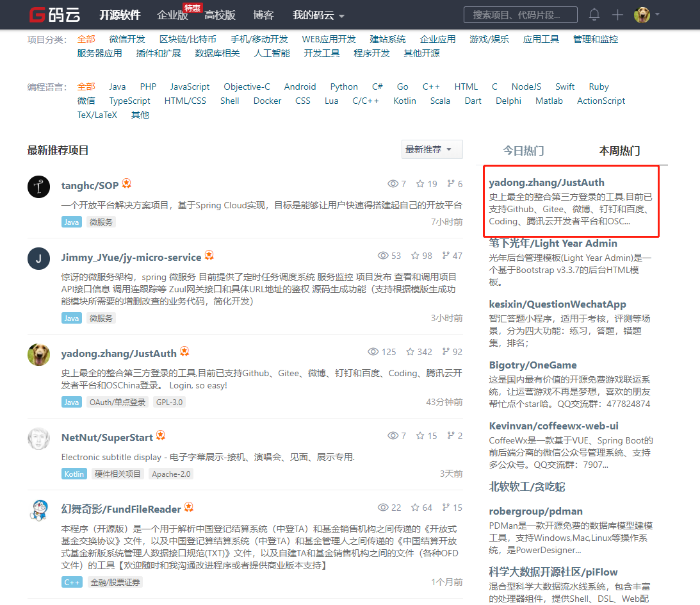Filter by language Java

click(x=117, y=87)
